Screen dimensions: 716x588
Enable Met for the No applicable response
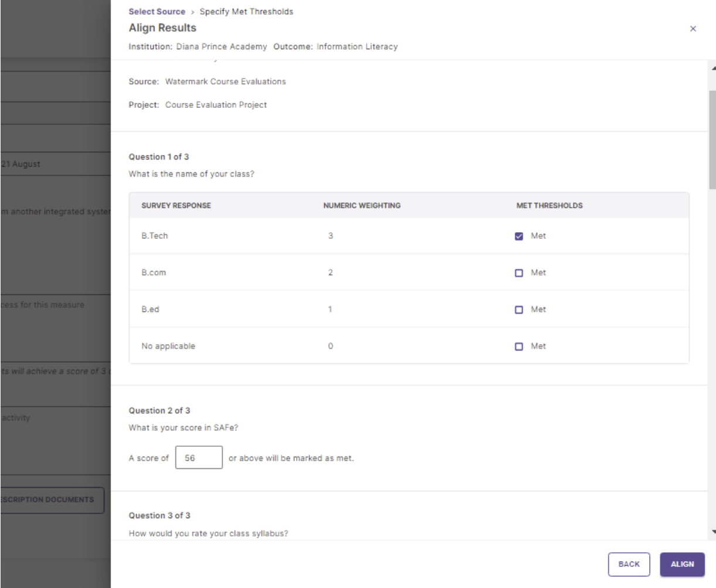click(520, 346)
